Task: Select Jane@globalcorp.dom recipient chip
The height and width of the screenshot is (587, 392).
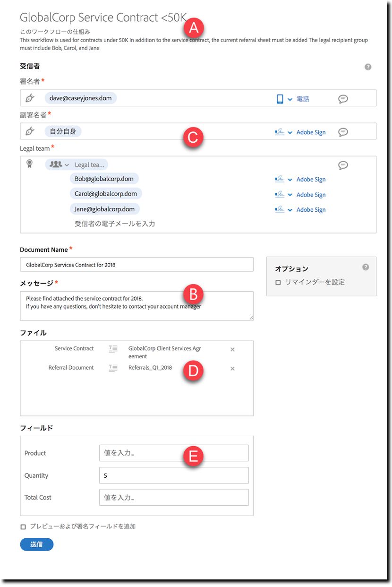Action: coord(105,209)
